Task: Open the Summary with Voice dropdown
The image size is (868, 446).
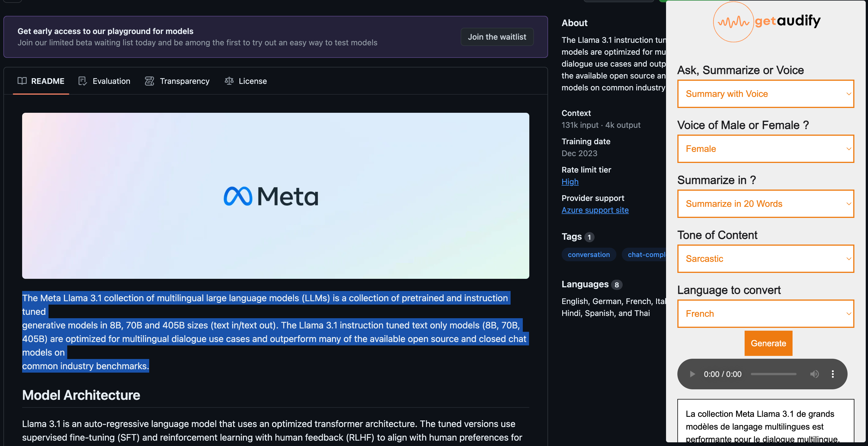Action: [766, 94]
